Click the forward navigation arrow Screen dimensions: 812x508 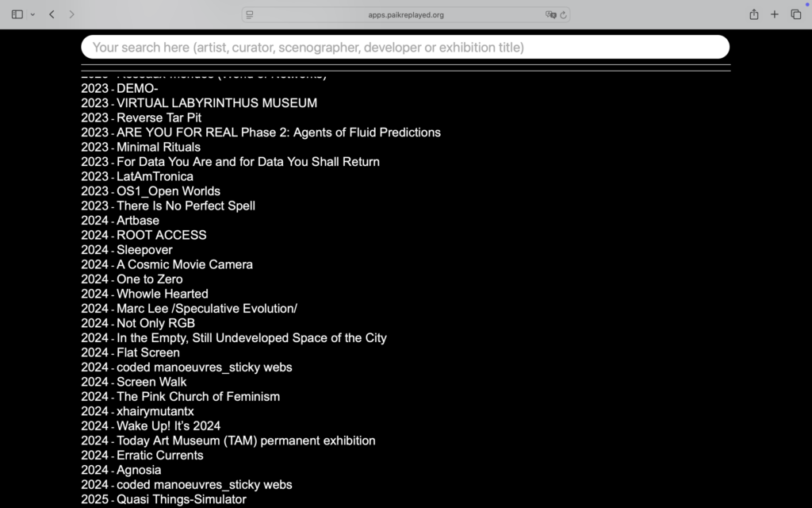click(71, 14)
